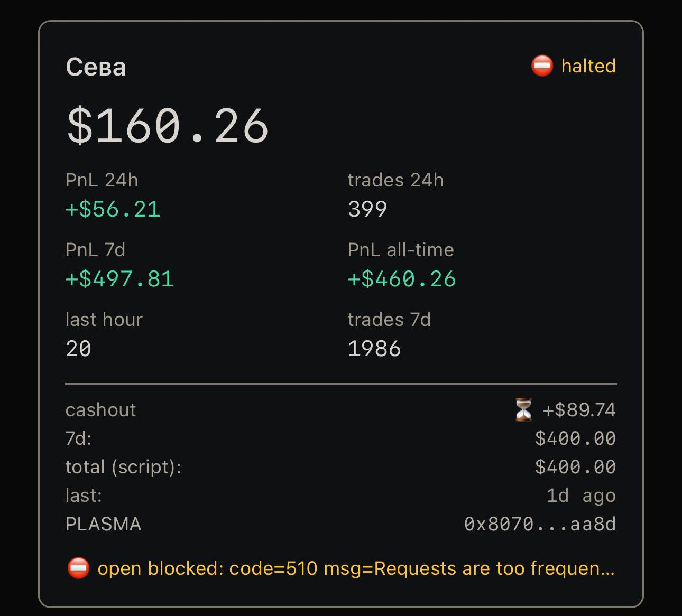Click the yellow halted status label
This screenshot has width=682, height=616.
point(588,66)
